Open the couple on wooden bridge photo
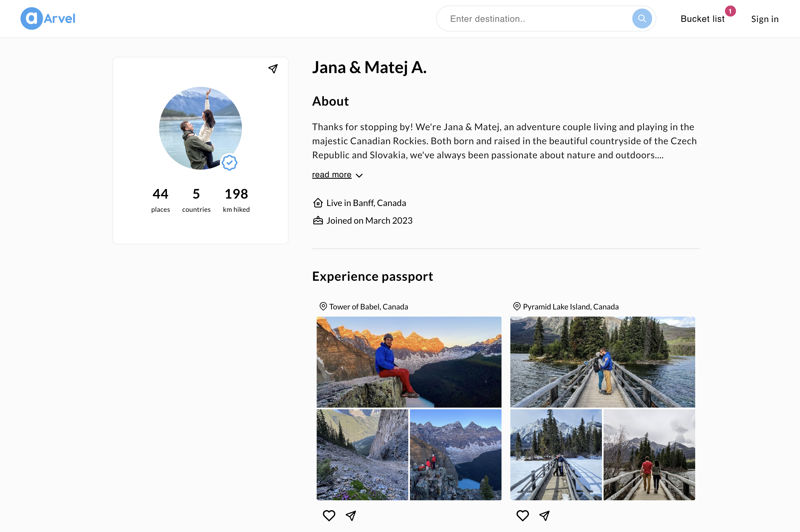800x532 pixels. tap(602, 362)
